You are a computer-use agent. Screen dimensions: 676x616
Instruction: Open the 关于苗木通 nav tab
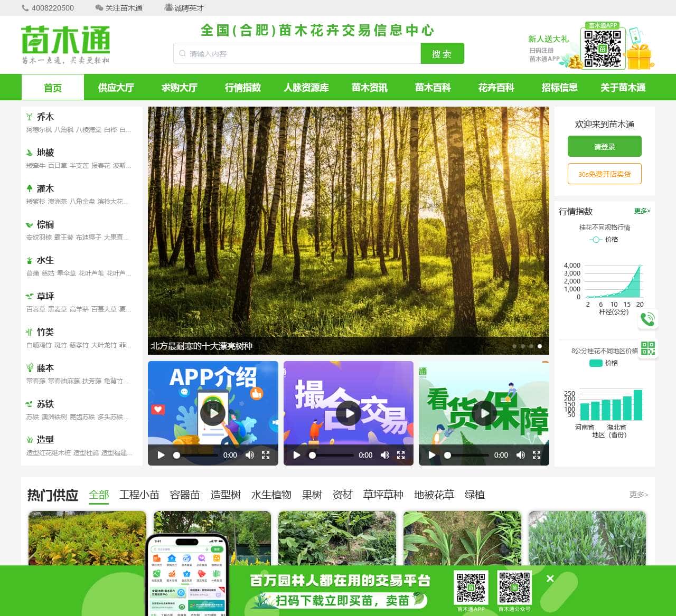(x=623, y=88)
